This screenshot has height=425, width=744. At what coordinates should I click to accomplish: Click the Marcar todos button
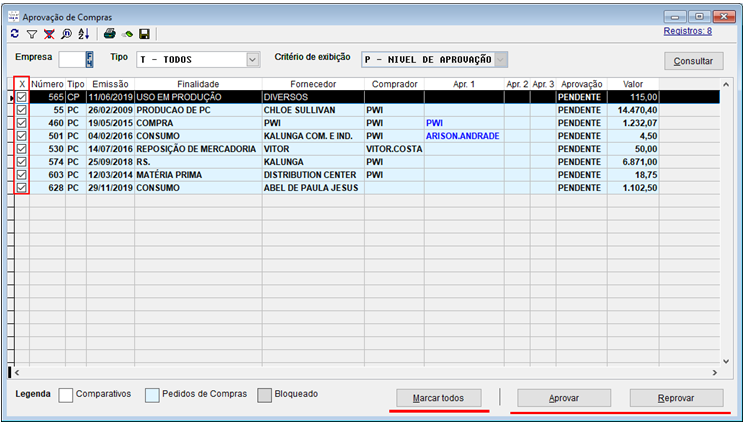point(440,397)
